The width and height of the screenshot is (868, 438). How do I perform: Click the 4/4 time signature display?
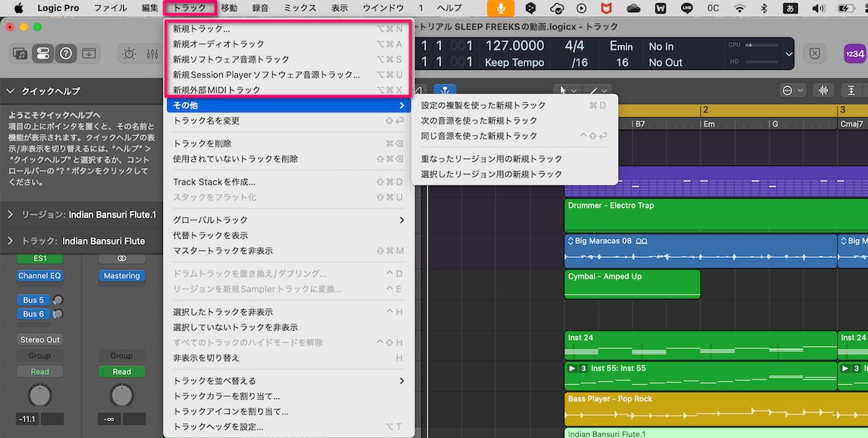(574, 46)
